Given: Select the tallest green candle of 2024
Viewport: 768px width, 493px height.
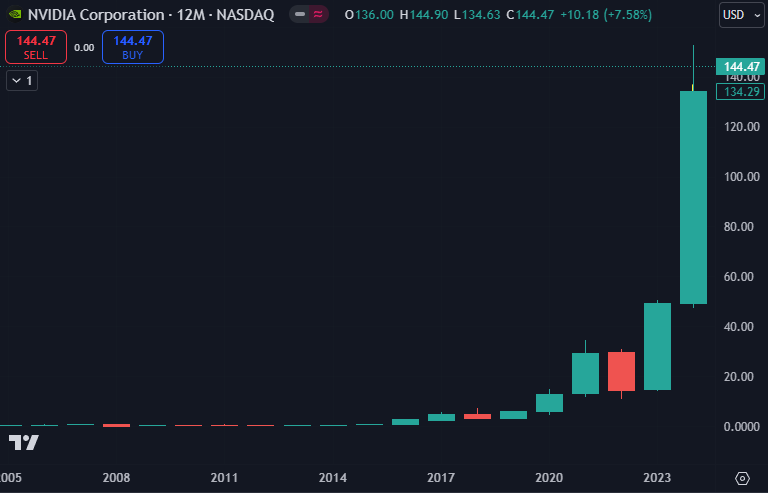Looking at the screenshot, I should (x=694, y=197).
